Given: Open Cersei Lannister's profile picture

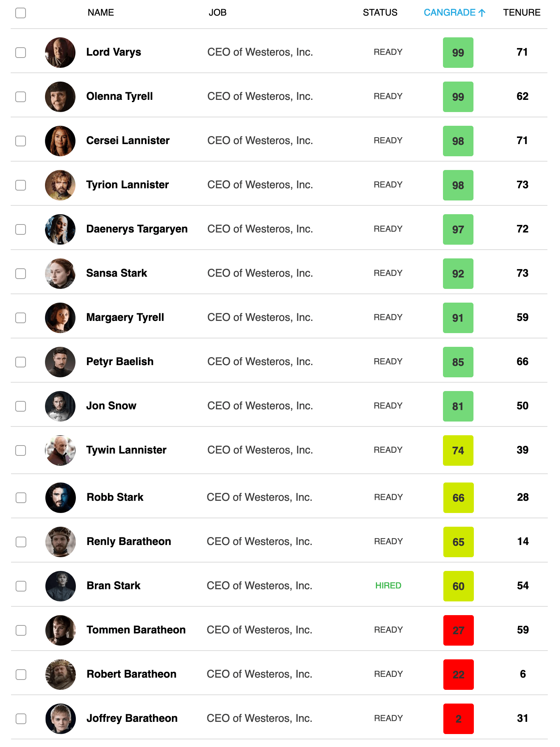Looking at the screenshot, I should click(x=60, y=141).
